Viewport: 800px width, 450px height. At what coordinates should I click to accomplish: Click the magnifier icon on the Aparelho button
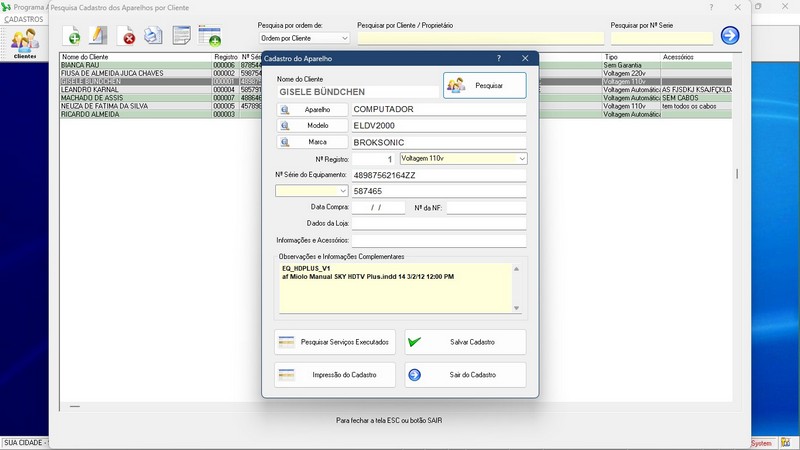tap(285, 110)
